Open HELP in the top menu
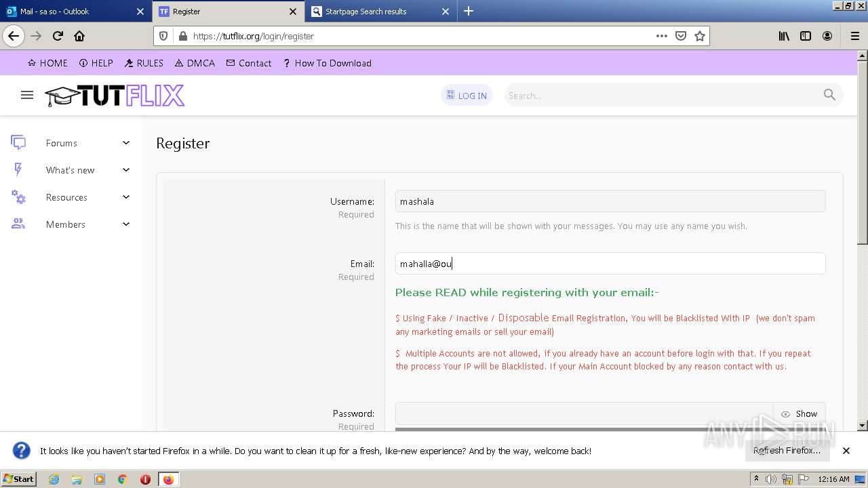 pyautogui.click(x=96, y=63)
